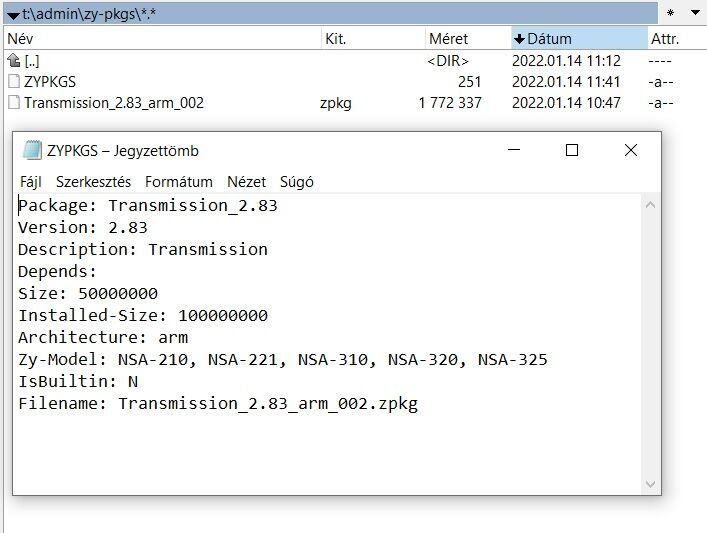Click the <DIR> size entry
This screenshot has height=533, width=707.
coord(448,60)
